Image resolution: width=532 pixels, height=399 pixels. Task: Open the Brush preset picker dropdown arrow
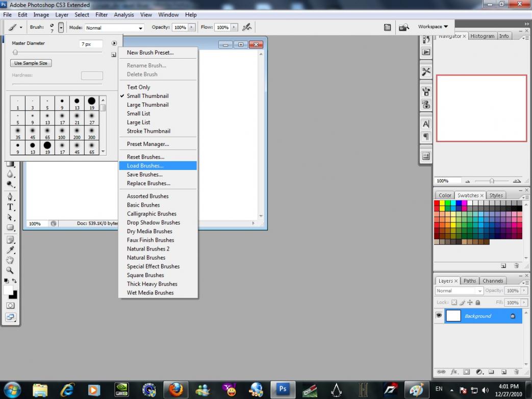[61, 28]
